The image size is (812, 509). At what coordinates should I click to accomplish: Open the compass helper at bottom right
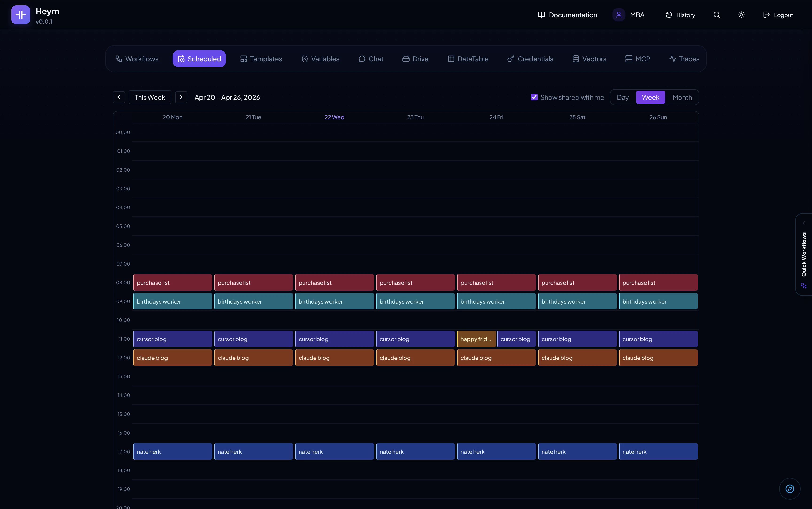pos(789,489)
